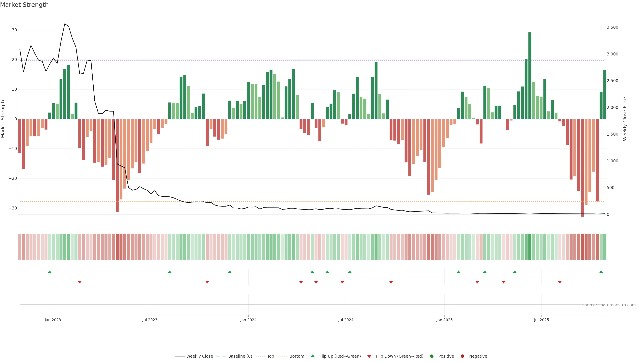This screenshot has height=362, width=644.
Task: Click the Jan 2023 x-axis label
Action: coord(53,320)
